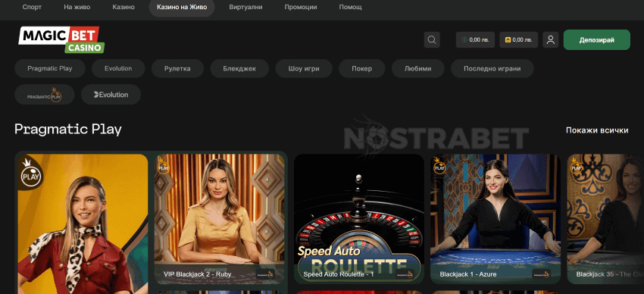644x294 pixels.
Task: Open the Помощ page
Action: pyautogui.click(x=350, y=8)
